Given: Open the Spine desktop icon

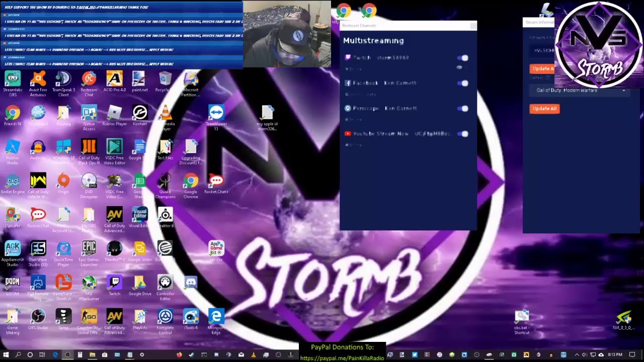Looking at the screenshot, I should coord(63,320).
